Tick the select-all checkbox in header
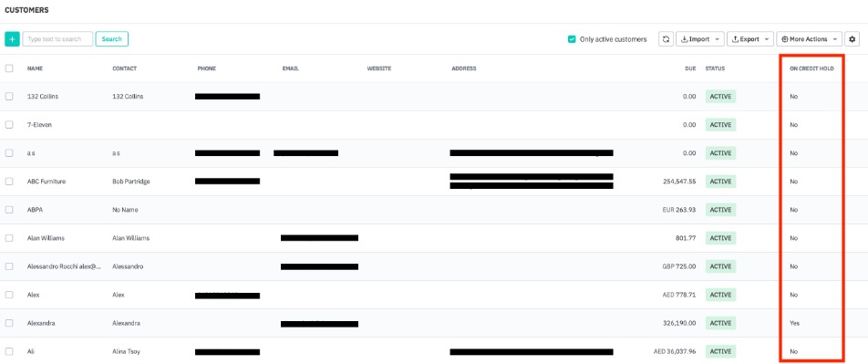The height and width of the screenshot is (364, 868). tap(9, 68)
